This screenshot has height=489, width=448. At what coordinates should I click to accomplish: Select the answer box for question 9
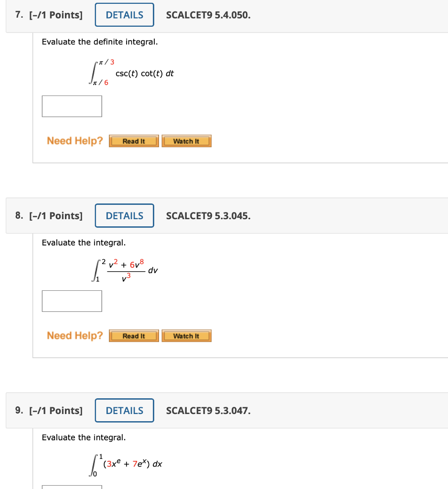pyautogui.click(x=72, y=488)
